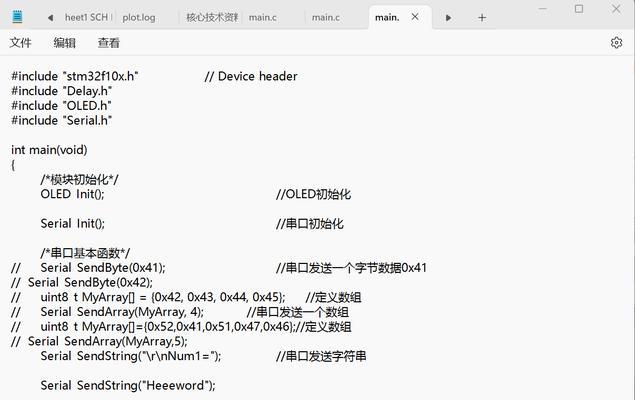635x400 pixels.
Task: Select the active main. tab
Action: pos(387,17)
